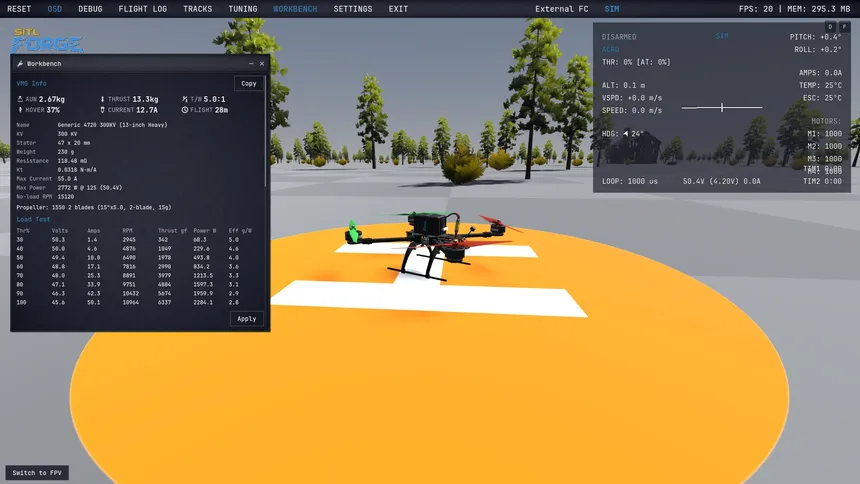Click the Copy button in Workbench
The height and width of the screenshot is (484, 860).
coord(249,83)
